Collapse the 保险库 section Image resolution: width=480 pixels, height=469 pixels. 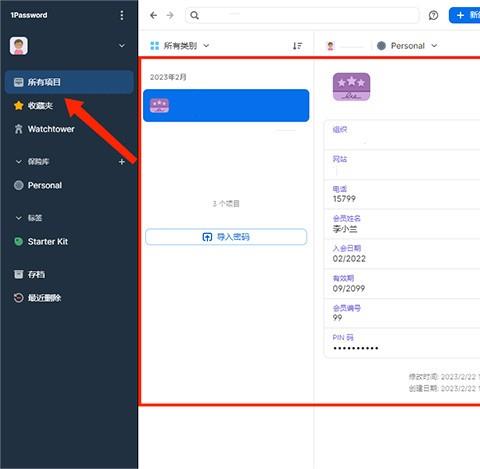point(19,162)
